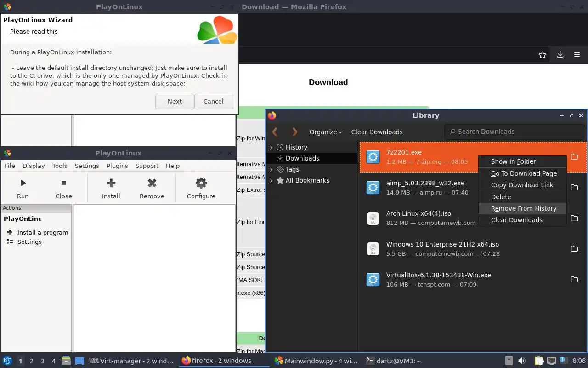Viewport: 588px width, 368px height.
Task: Choose Clear Downloads in context menu
Action: pos(522,220)
